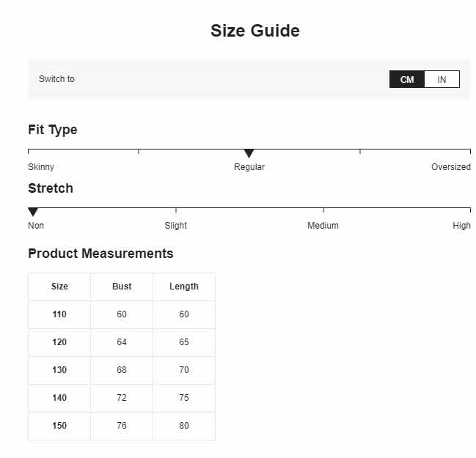Click the length value 75 cell
Viewport: 476px width, 458px height.
click(184, 398)
